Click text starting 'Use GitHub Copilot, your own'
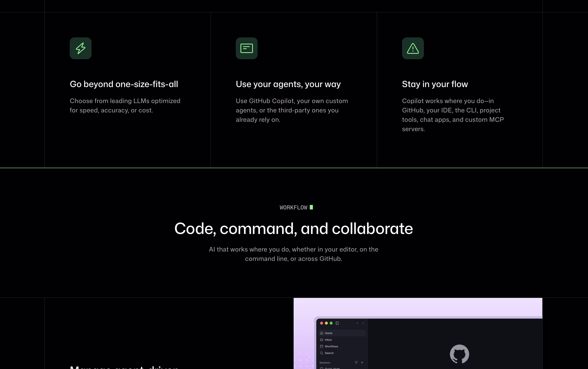The height and width of the screenshot is (369, 588). [x=292, y=110]
